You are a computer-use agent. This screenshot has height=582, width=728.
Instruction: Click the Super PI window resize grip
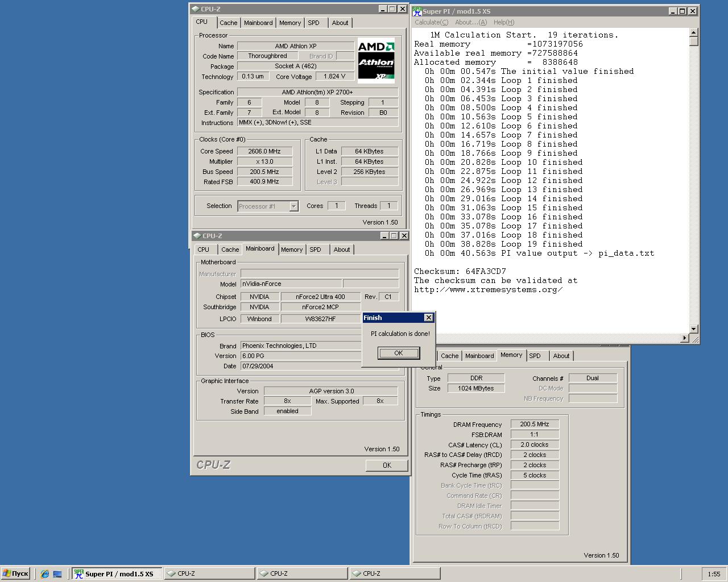(x=694, y=338)
